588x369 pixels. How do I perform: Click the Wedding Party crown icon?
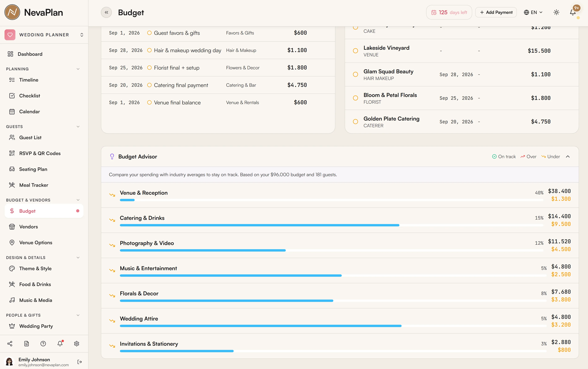click(12, 326)
